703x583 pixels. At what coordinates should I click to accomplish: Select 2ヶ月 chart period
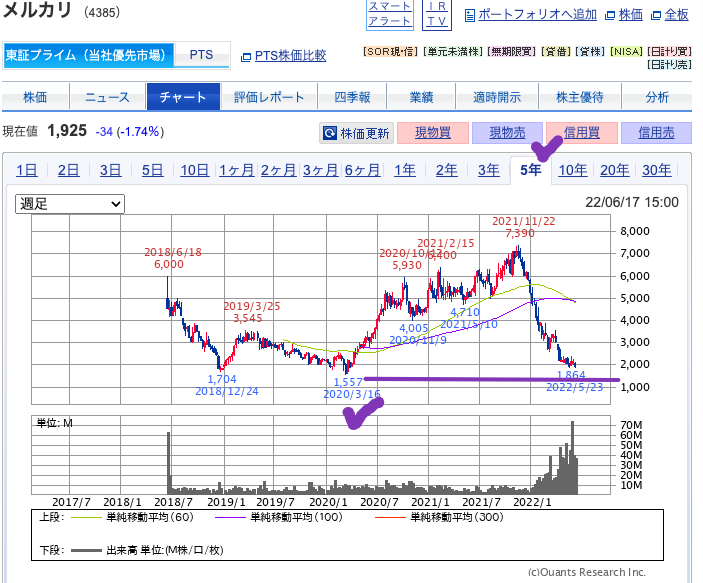(x=278, y=170)
